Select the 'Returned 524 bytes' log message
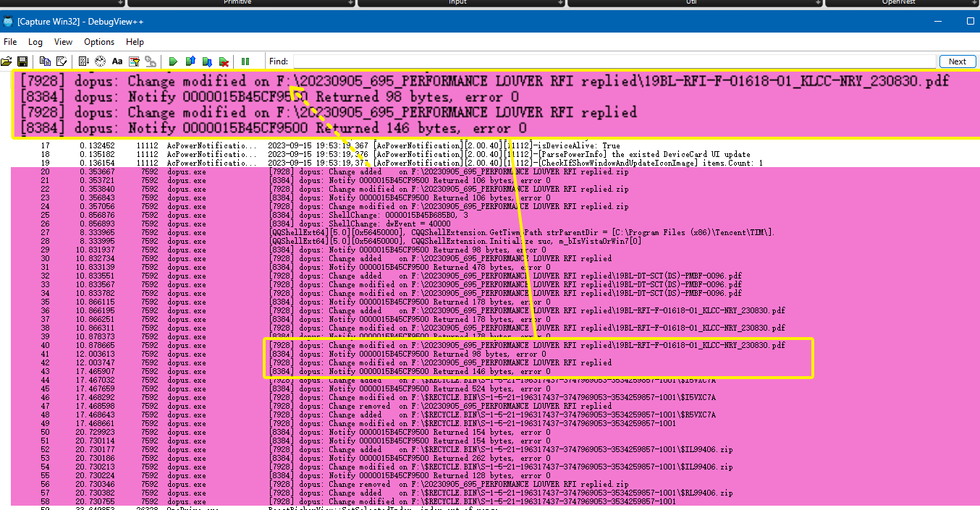Image resolution: width=980 pixels, height=510 pixels. (x=409, y=388)
